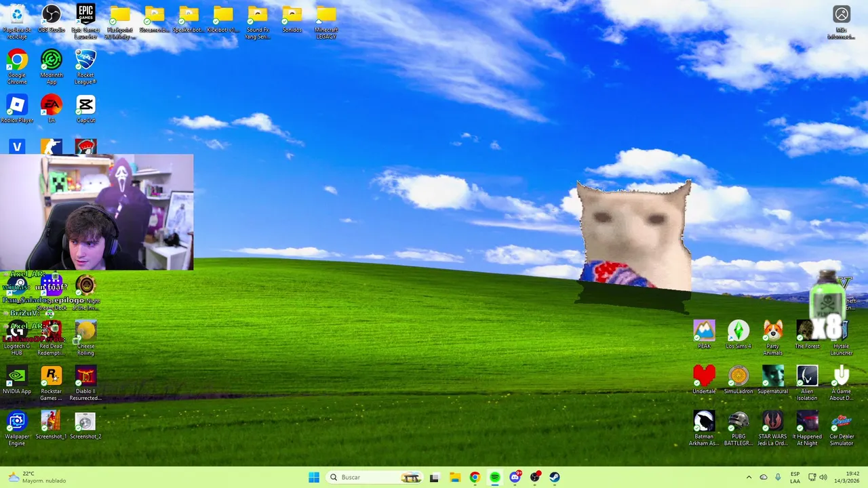Open the Minecraft LEGACY folder
Screen dimensions: 868x488
pyautogui.click(x=326, y=22)
